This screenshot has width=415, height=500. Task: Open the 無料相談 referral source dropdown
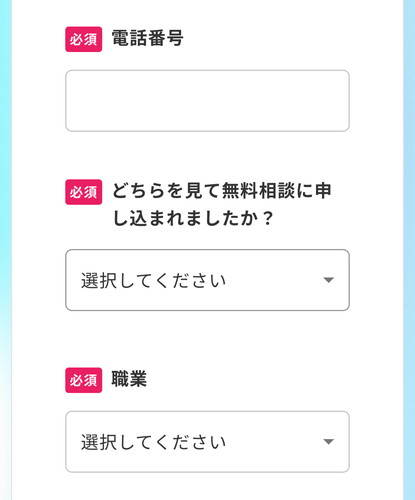[x=207, y=280]
